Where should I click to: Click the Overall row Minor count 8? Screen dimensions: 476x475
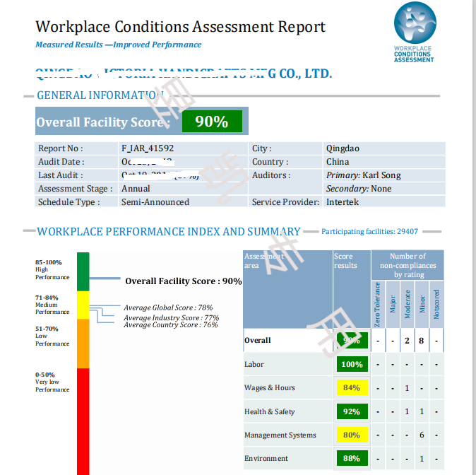pyautogui.click(x=422, y=341)
